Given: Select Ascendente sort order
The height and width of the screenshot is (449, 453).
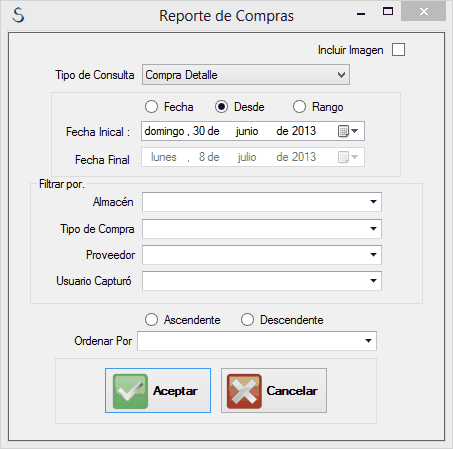Looking at the screenshot, I should pyautogui.click(x=151, y=320).
